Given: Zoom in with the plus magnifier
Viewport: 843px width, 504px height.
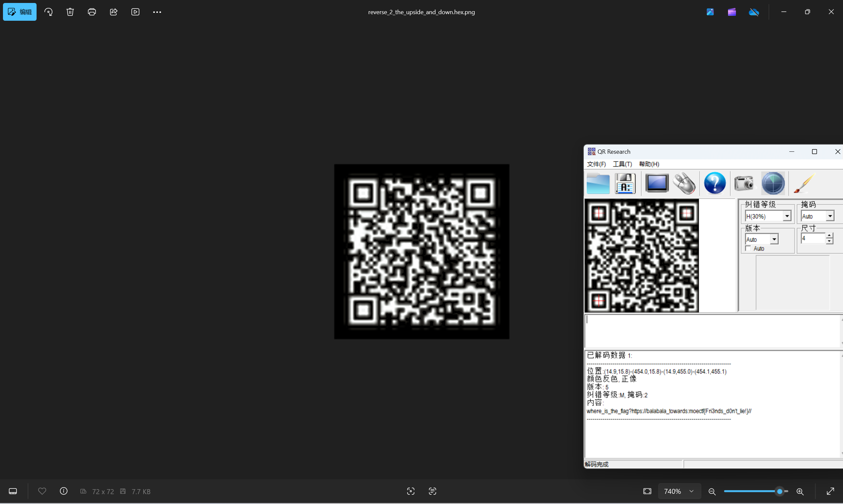Looking at the screenshot, I should click(800, 491).
